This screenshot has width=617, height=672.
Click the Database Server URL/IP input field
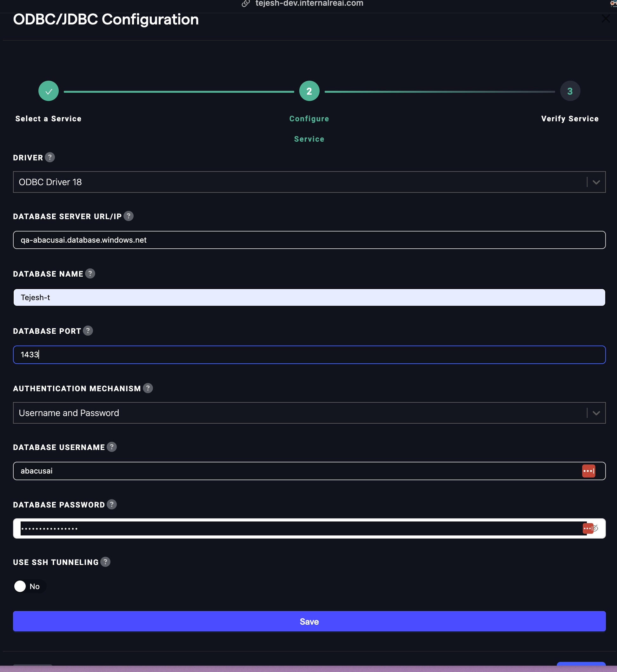point(309,240)
